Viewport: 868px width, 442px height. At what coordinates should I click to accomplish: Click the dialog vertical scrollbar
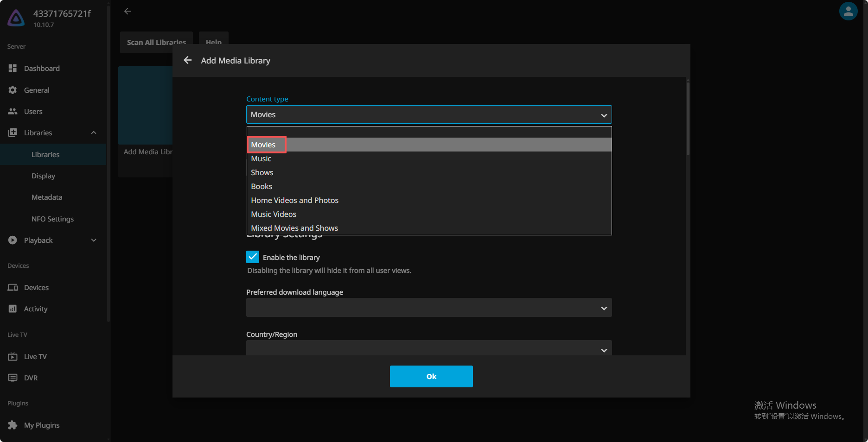pyautogui.click(x=688, y=119)
